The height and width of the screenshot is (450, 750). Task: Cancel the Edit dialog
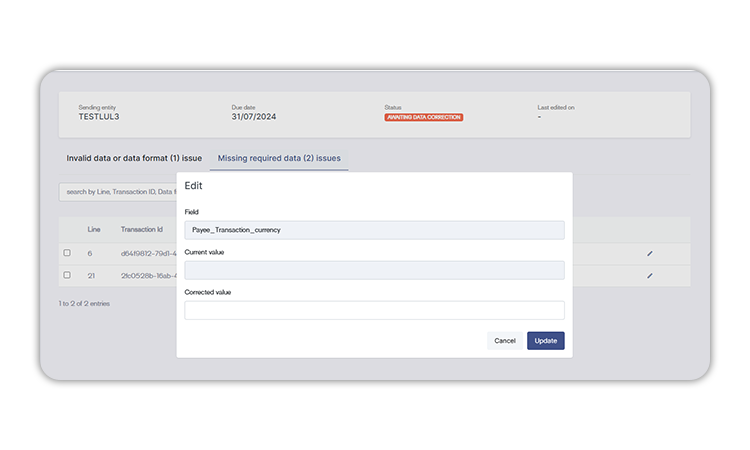pyautogui.click(x=505, y=340)
